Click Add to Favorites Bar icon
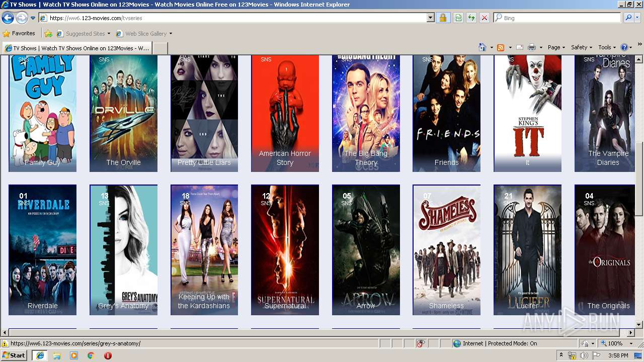 tap(48, 34)
